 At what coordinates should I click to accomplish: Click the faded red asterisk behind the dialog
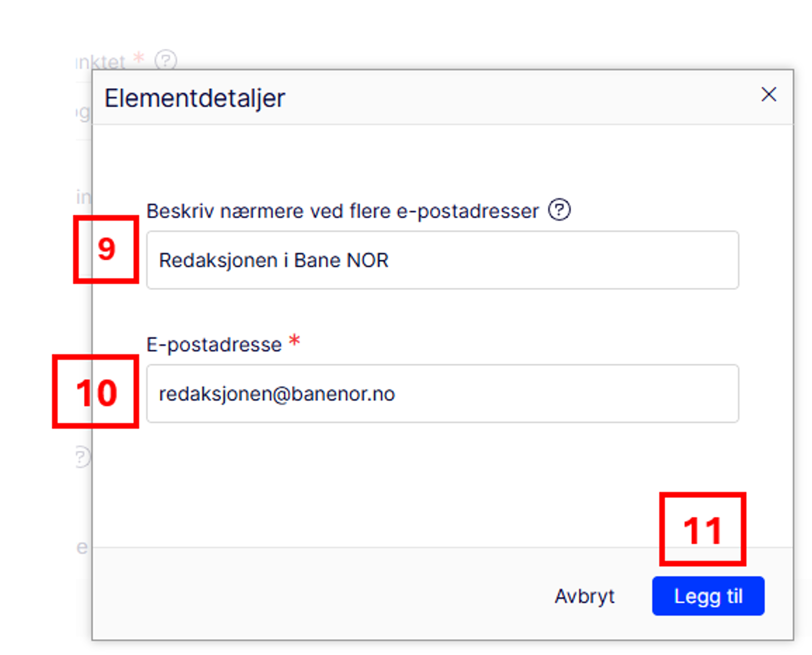point(139,58)
